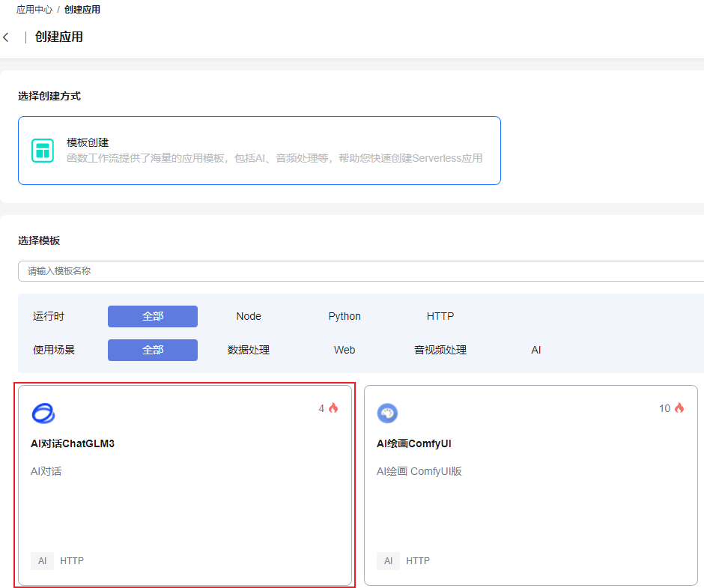Click the 请输入模板名称 search field
The width and height of the screenshot is (704, 588).
click(x=359, y=271)
